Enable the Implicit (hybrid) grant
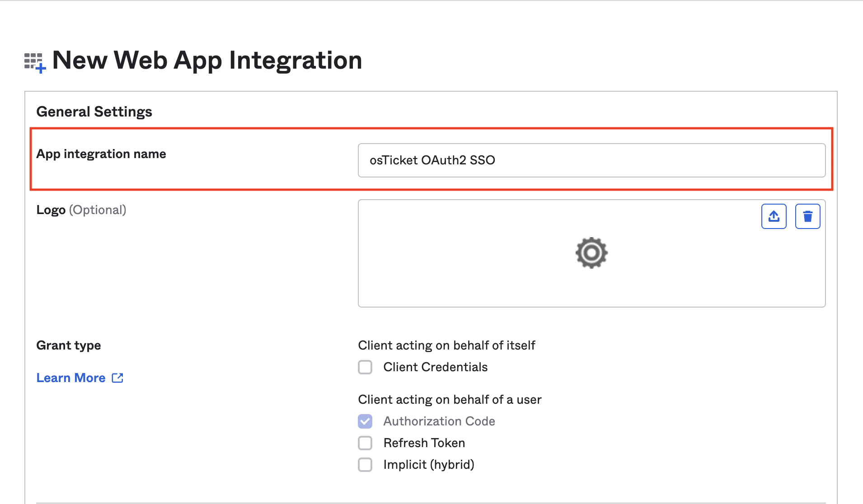Image resolution: width=863 pixels, height=504 pixels. [x=365, y=465]
